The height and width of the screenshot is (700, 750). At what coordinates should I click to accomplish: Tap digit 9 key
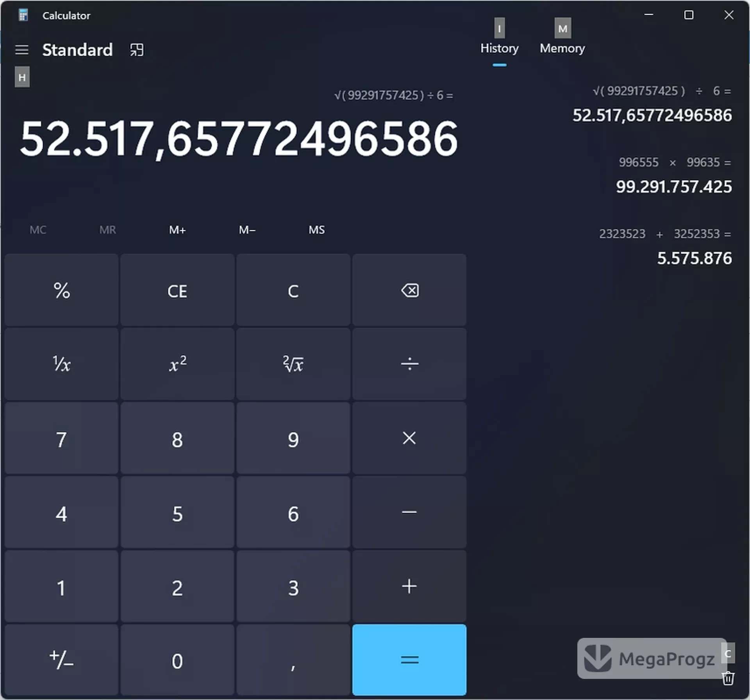pyautogui.click(x=293, y=438)
